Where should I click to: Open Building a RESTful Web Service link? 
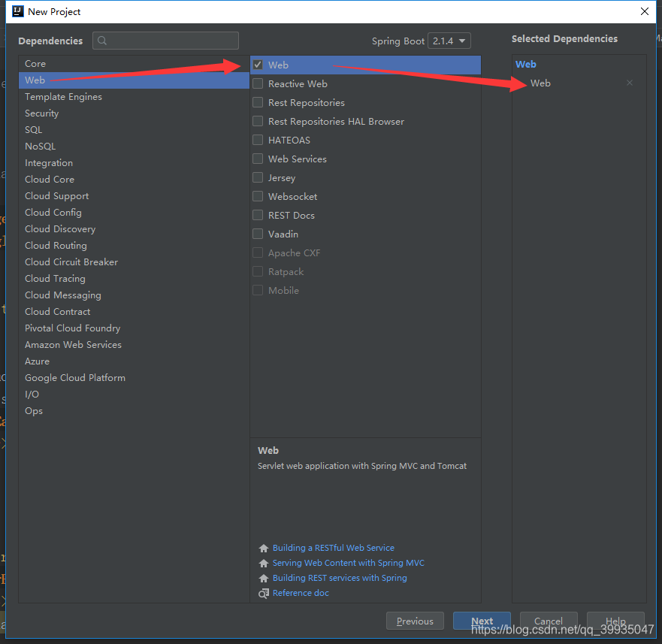tap(334, 548)
